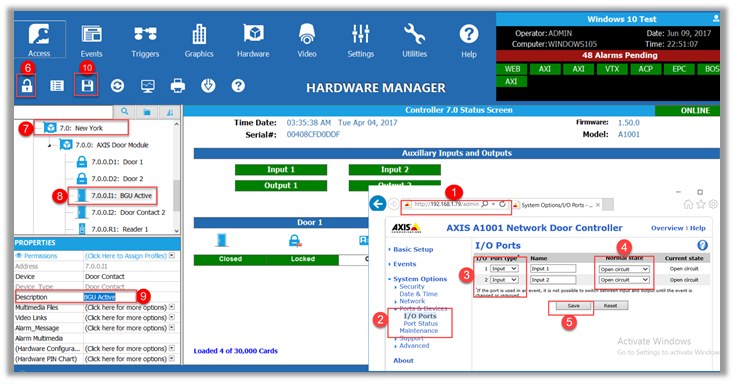Open the Video module

tap(307, 40)
